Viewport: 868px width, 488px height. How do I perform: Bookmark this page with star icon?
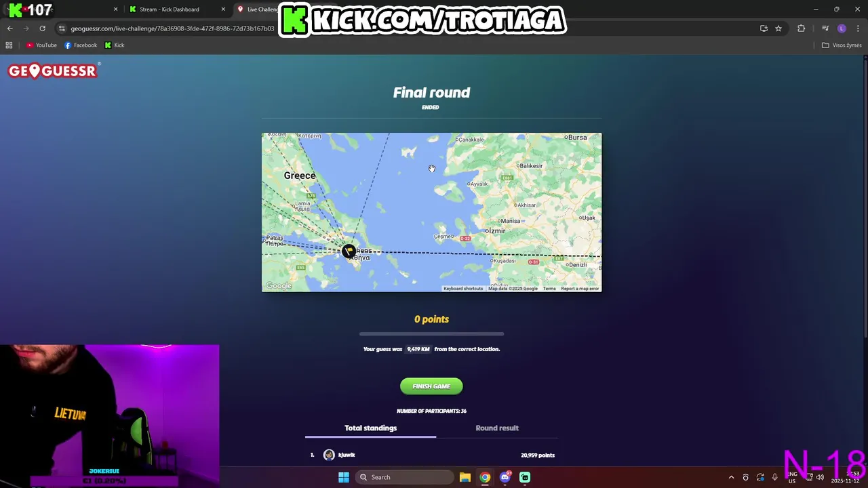(778, 28)
